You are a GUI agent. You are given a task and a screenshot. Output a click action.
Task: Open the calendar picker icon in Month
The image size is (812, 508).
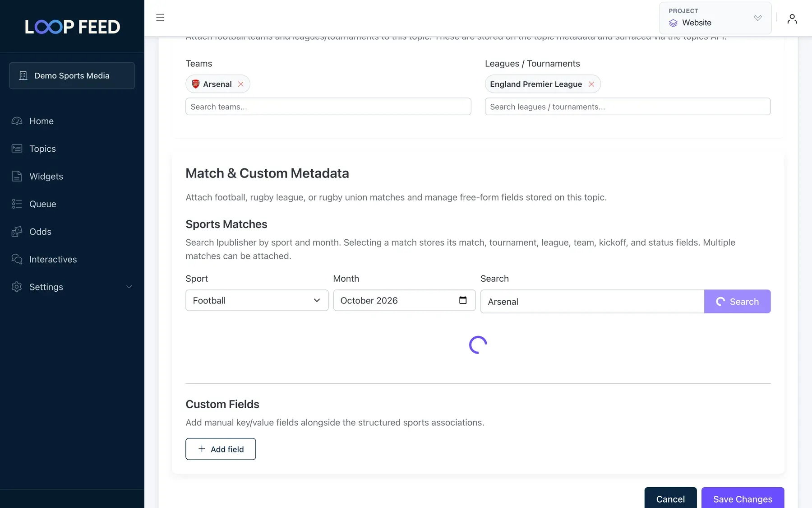tap(463, 300)
